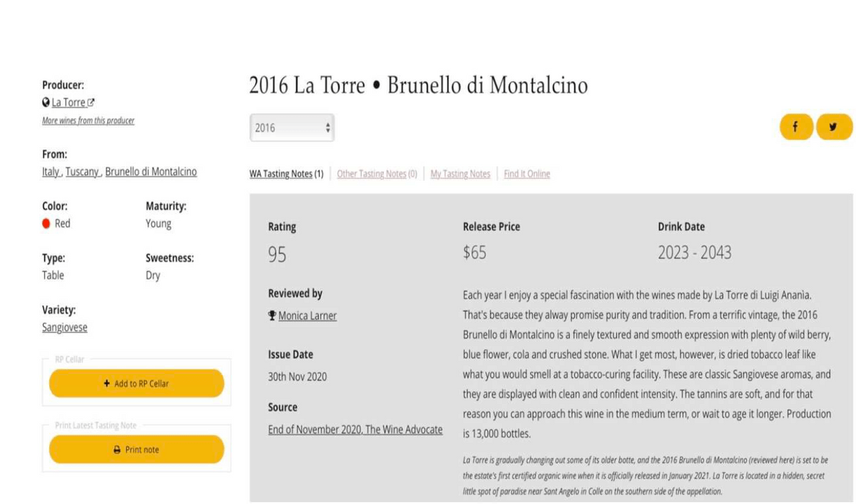Select the My Tasting Notes tab
856x504 pixels.
460,174
